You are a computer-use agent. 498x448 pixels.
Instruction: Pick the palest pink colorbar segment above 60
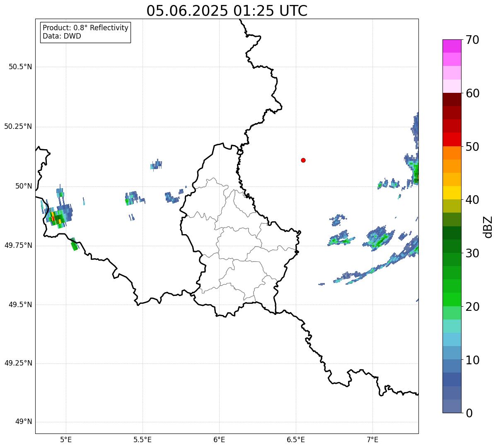[452, 86]
